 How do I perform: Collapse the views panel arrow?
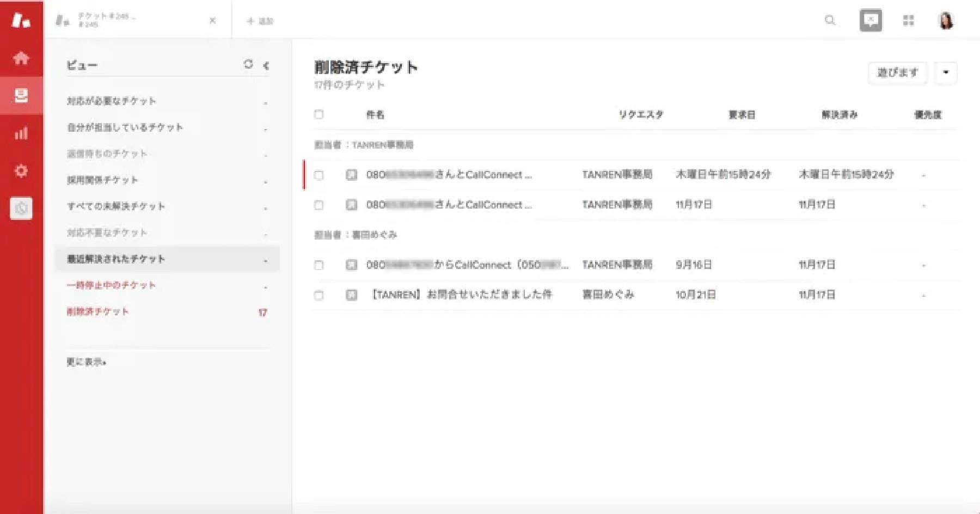[x=266, y=65]
